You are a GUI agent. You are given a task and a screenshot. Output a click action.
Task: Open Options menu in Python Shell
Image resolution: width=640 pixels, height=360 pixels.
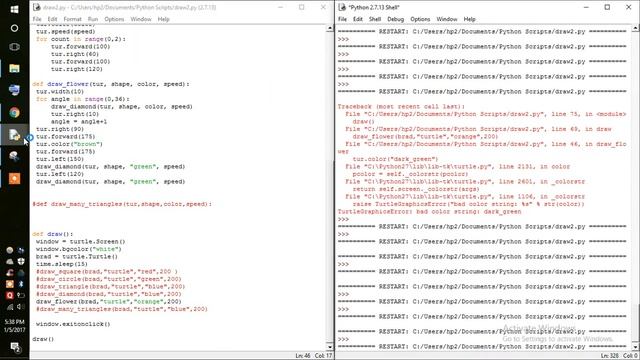tap(420, 19)
